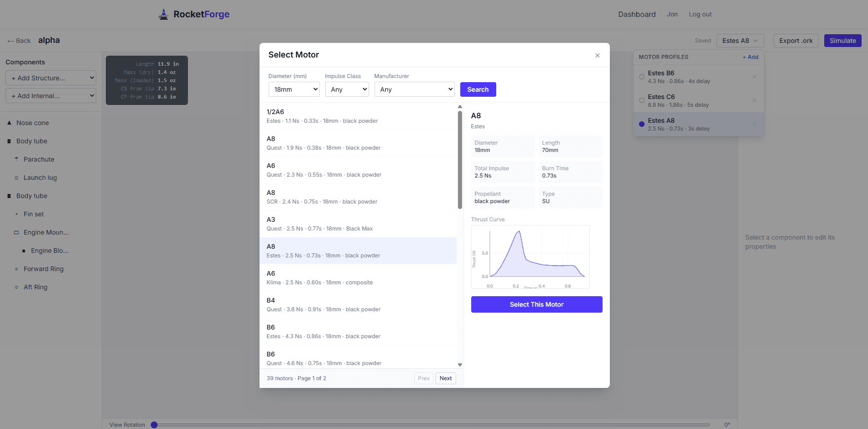Click the Nose cone triangle icon

coord(9,123)
